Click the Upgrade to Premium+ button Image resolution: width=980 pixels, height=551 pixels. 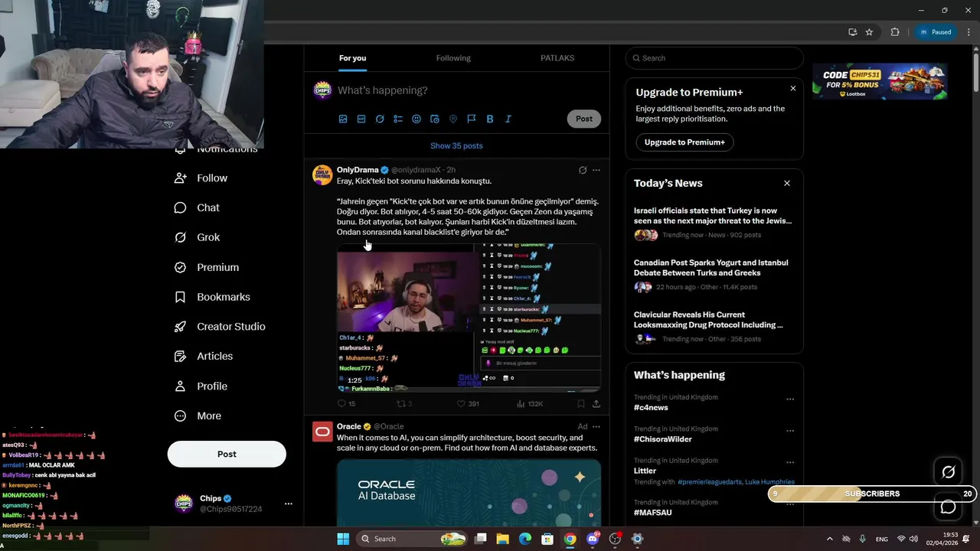[x=684, y=142]
